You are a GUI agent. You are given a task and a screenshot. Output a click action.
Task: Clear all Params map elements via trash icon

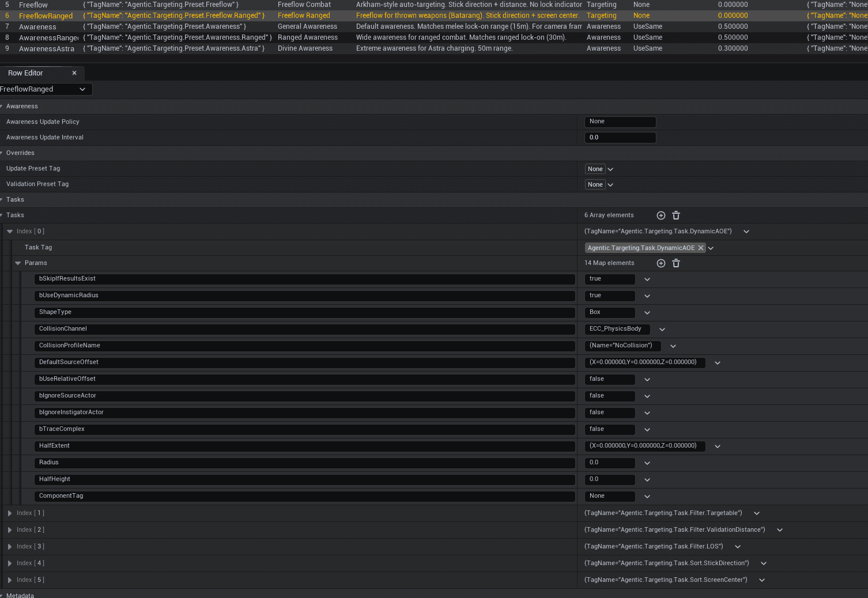tap(675, 263)
